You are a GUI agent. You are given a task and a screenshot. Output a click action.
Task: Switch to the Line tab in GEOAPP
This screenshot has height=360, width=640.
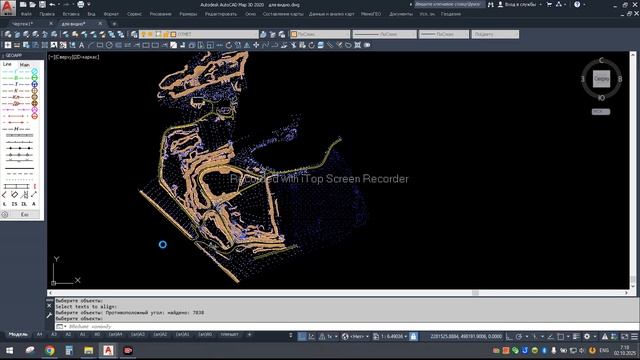click(x=7, y=64)
